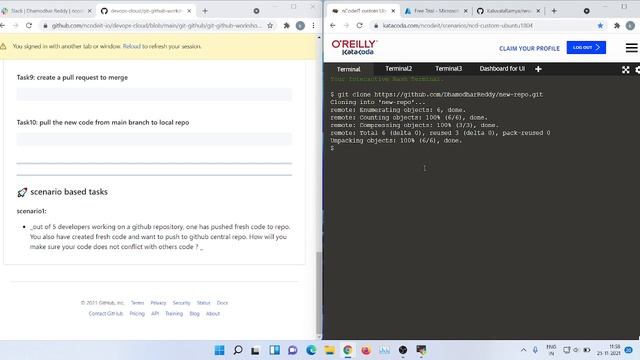The height and width of the screenshot is (360, 640).
Task: Open a new tab in the Katacoda browser
Action: [x=554, y=11]
